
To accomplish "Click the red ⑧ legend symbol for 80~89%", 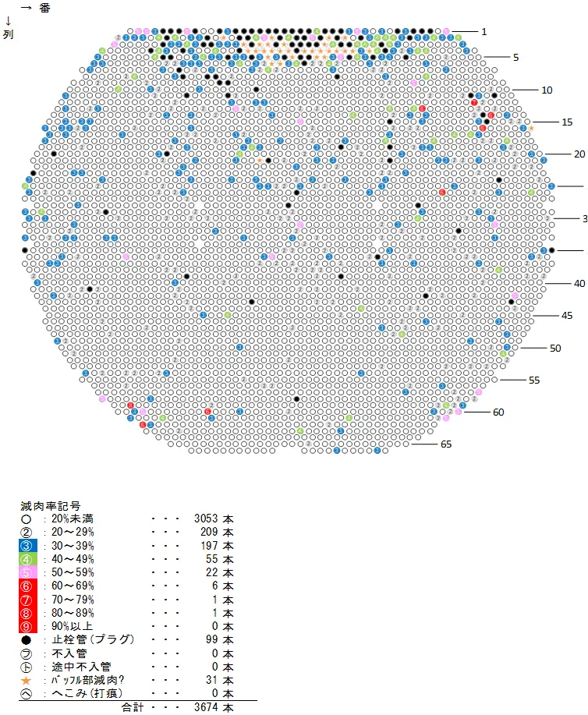I will click(x=27, y=612).
